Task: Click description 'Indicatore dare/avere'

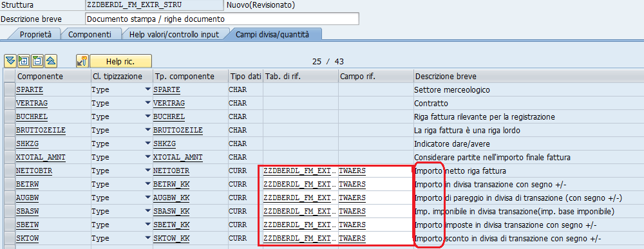Action: 452,143
